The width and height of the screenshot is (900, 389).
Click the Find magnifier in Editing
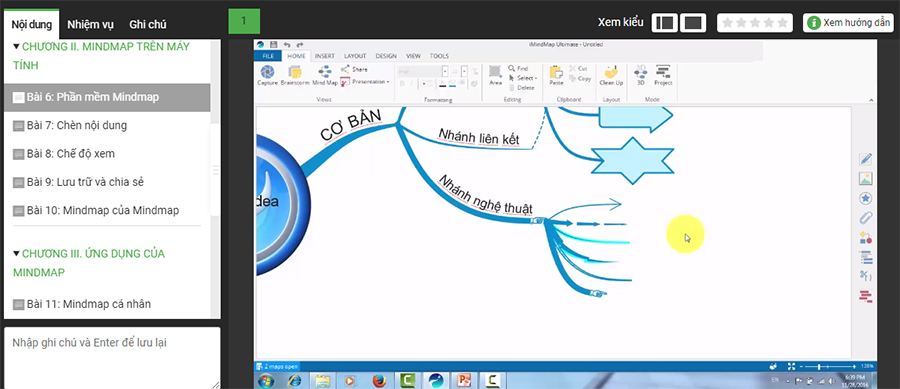(511, 68)
